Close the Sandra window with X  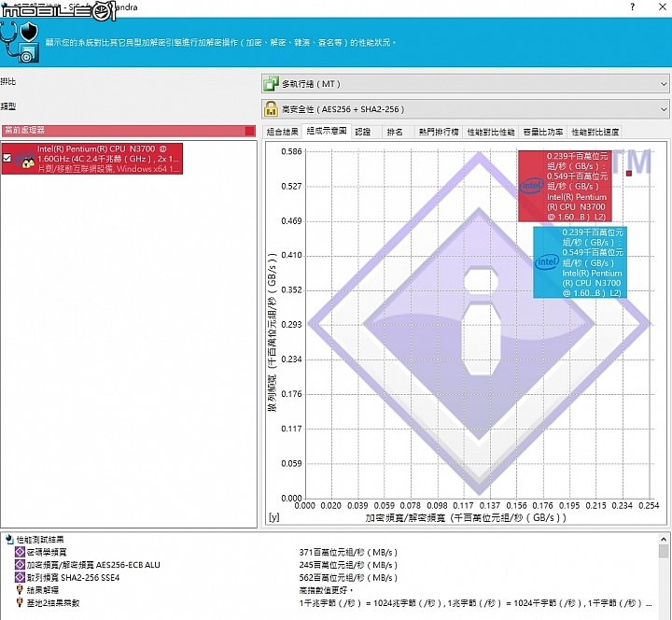click(x=662, y=7)
